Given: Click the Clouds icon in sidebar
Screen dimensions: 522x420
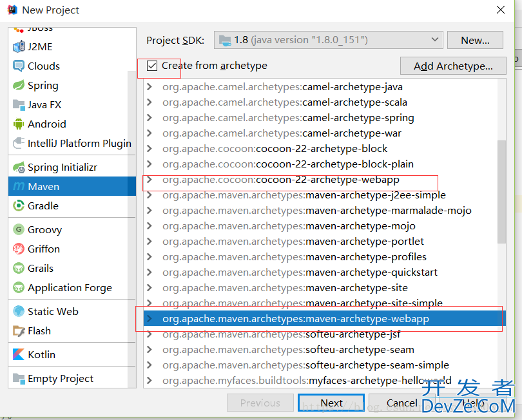Looking at the screenshot, I should 19,66.
